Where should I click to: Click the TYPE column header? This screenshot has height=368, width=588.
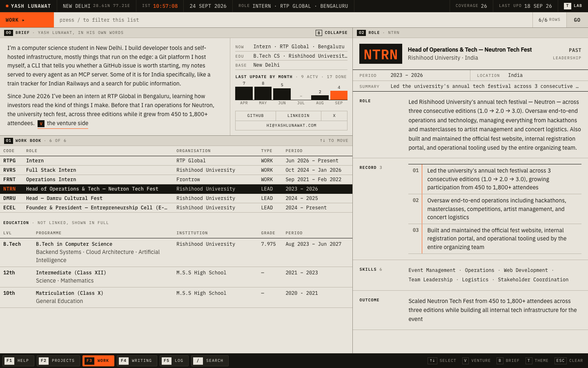click(267, 151)
